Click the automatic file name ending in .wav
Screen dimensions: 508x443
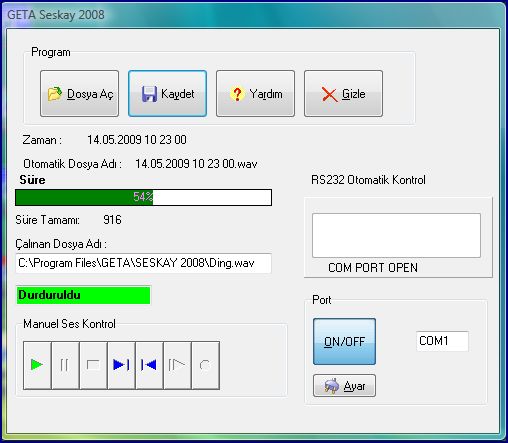(x=196, y=164)
